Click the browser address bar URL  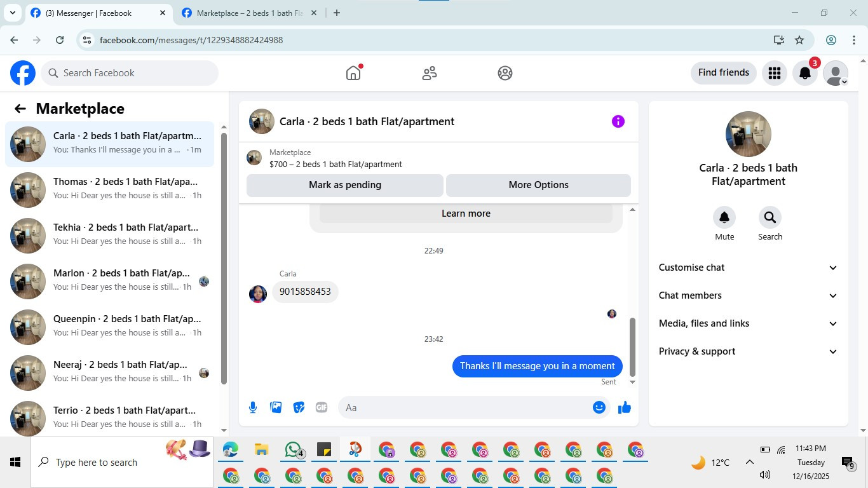coord(191,40)
